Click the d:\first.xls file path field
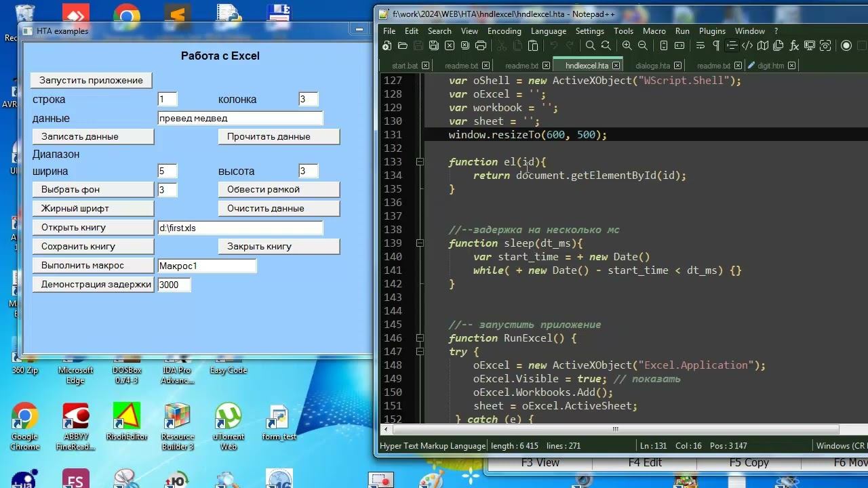The width and height of the screenshot is (868, 488). [x=240, y=228]
